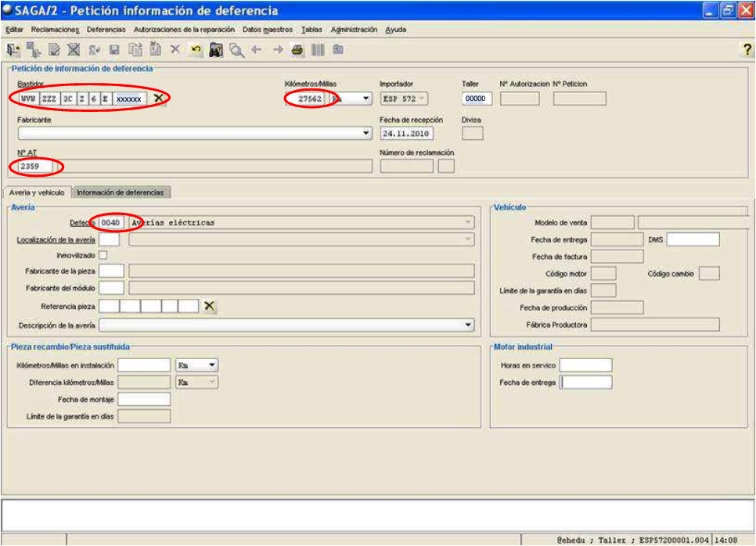Click the magnifying glass preview icon
Viewport: 756px width, 546px height.
236,49
